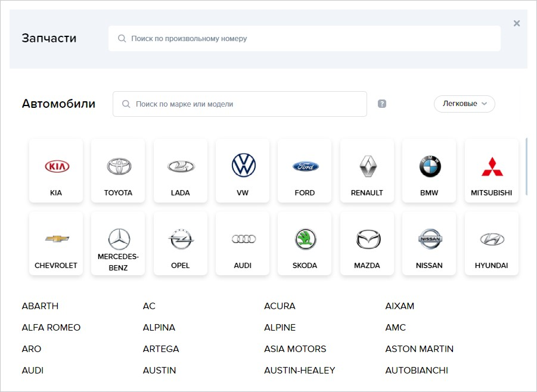This screenshot has height=392, width=537.
Task: Open the LADA brand card
Action: (181, 170)
